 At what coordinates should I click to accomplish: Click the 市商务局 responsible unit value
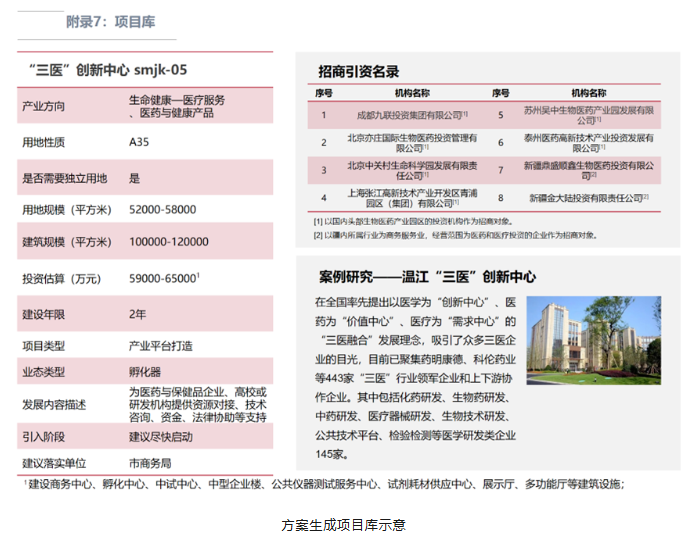coord(150,463)
